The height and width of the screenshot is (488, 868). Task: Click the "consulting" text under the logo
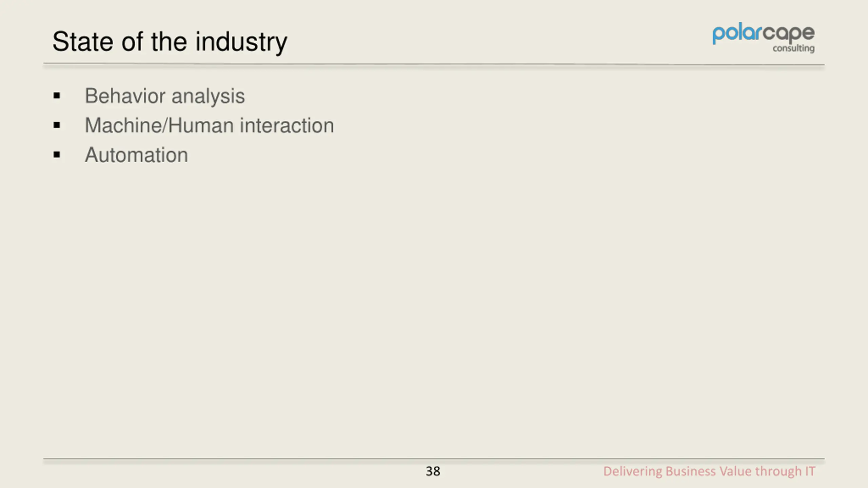pyautogui.click(x=793, y=48)
